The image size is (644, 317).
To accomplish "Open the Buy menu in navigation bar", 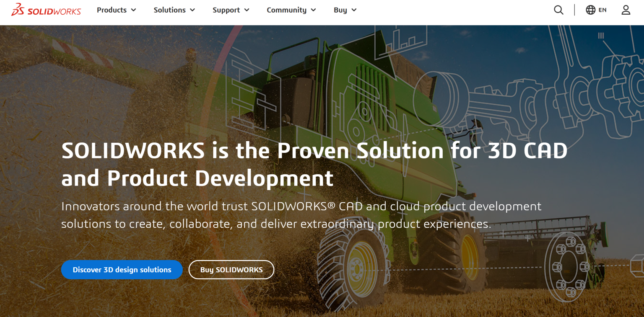I will coord(340,10).
